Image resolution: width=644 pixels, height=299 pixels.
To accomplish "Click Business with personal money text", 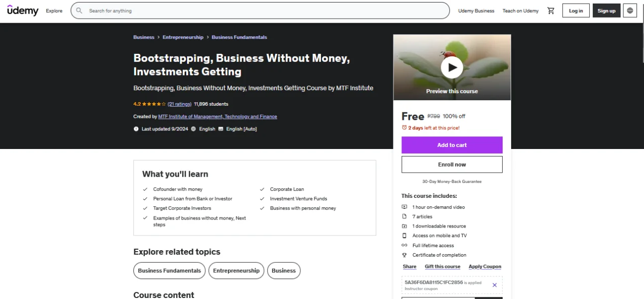I will pos(303,208).
